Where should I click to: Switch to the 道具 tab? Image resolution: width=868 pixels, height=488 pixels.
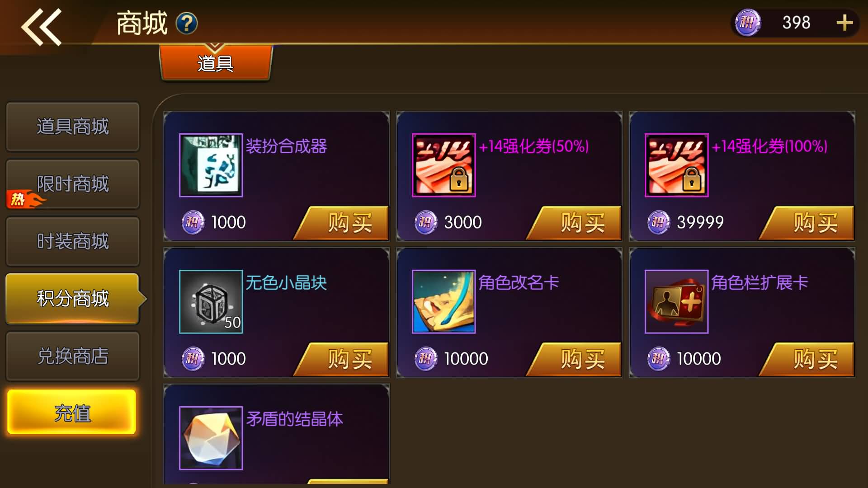click(216, 63)
